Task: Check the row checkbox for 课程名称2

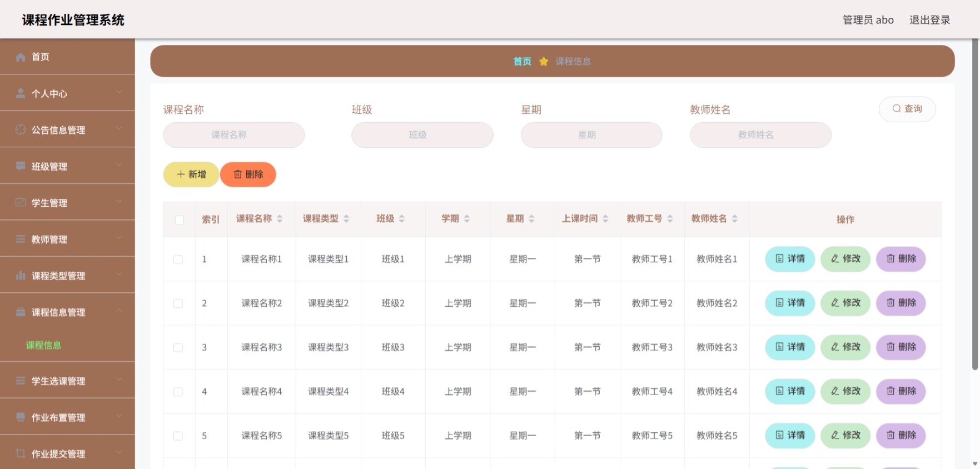Action: click(178, 303)
